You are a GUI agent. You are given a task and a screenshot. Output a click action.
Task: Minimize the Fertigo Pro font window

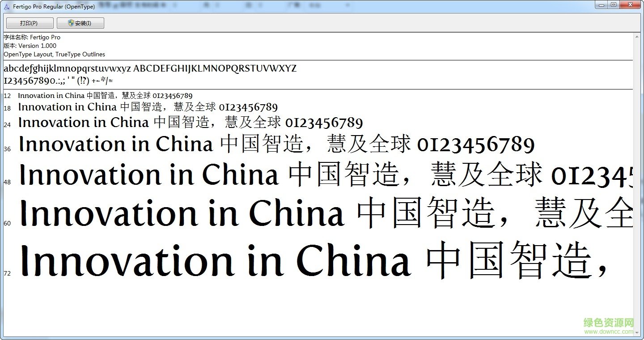point(602,5)
